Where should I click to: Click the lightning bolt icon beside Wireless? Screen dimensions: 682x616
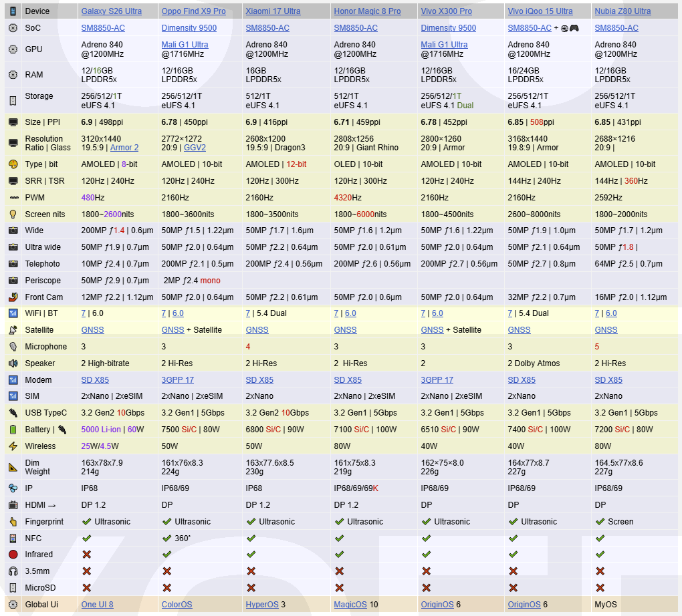[13, 446]
